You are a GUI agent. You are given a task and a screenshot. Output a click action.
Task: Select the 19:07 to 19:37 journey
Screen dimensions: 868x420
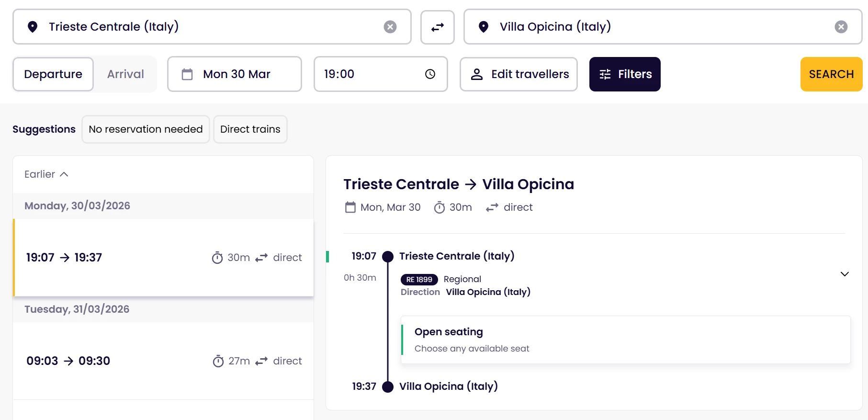(163, 258)
